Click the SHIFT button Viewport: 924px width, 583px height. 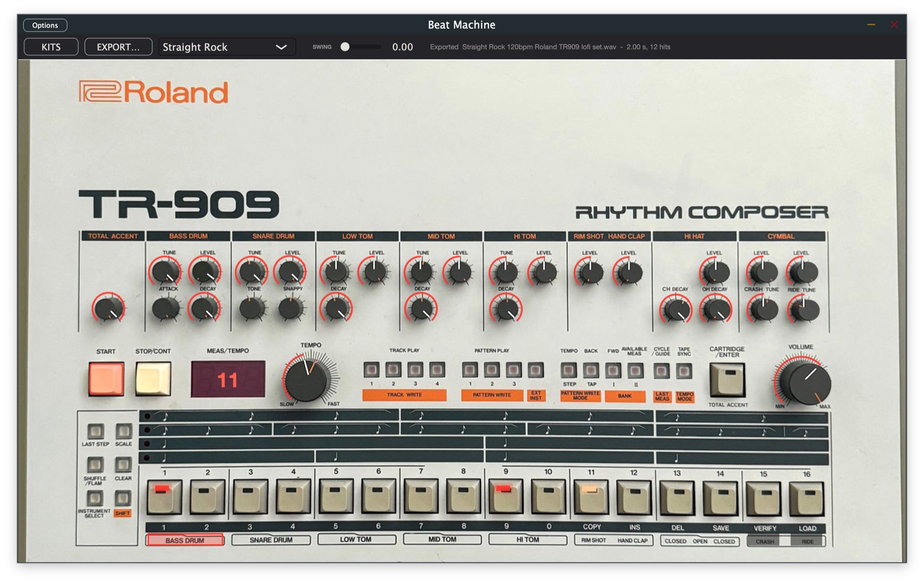[122, 498]
